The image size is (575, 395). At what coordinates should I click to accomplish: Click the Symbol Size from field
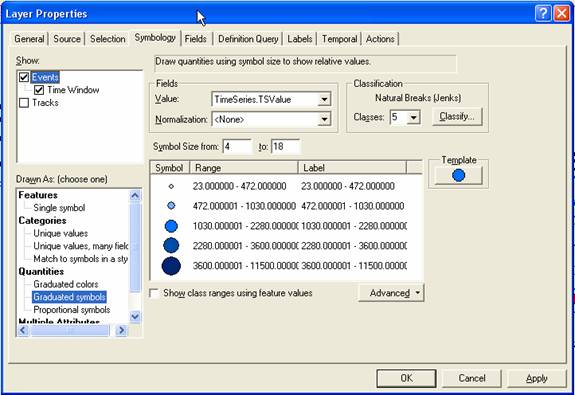point(237,146)
